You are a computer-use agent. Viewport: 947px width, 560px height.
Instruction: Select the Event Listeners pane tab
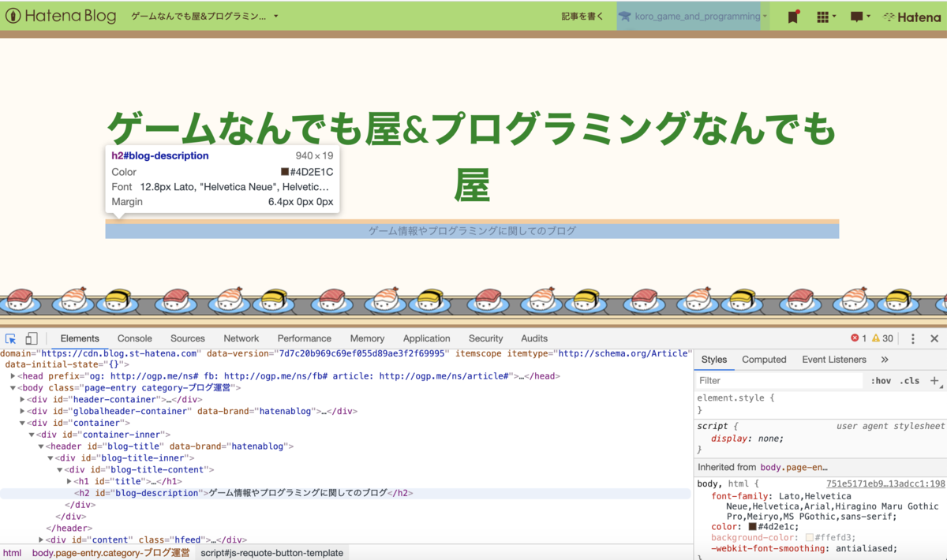coord(834,360)
